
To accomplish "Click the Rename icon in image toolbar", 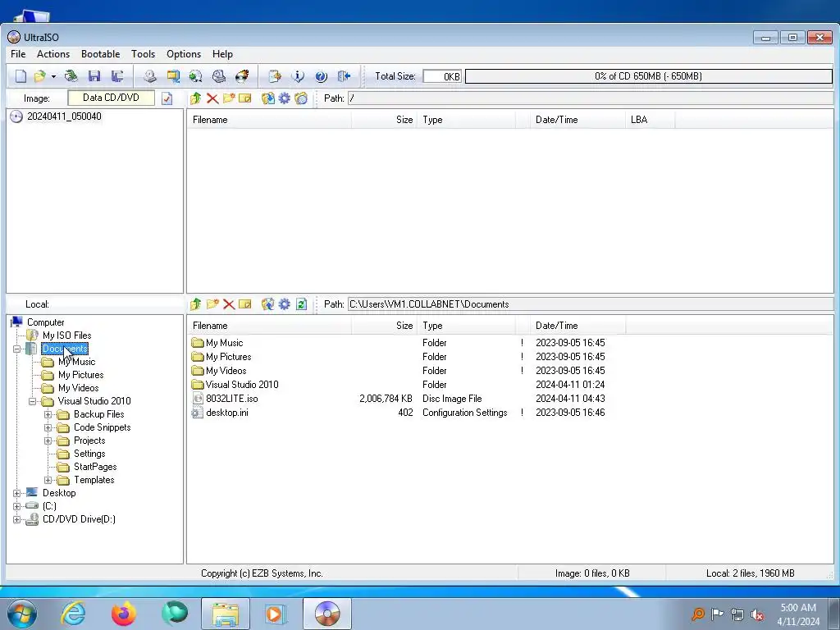I will click(x=244, y=98).
